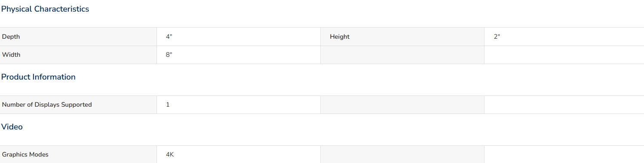This screenshot has height=163, width=644.
Task: Click the 4K graphics mode value
Action: point(170,154)
